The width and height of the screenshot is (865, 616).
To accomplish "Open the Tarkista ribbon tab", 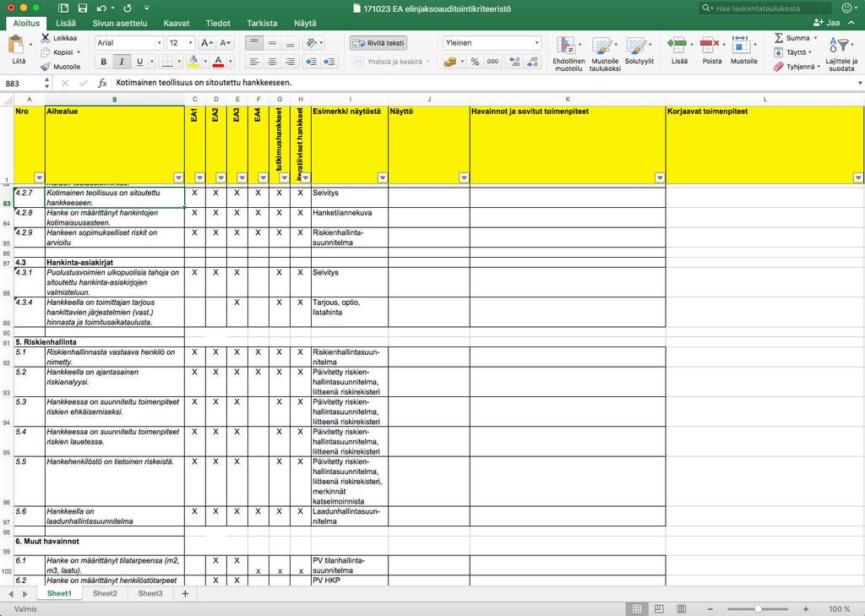I will point(262,23).
